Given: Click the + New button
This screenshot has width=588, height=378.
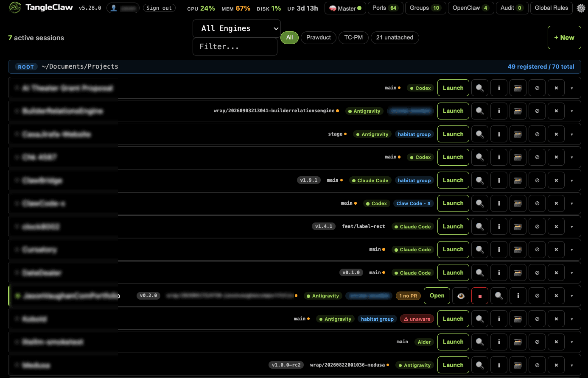Looking at the screenshot, I should pos(564,38).
